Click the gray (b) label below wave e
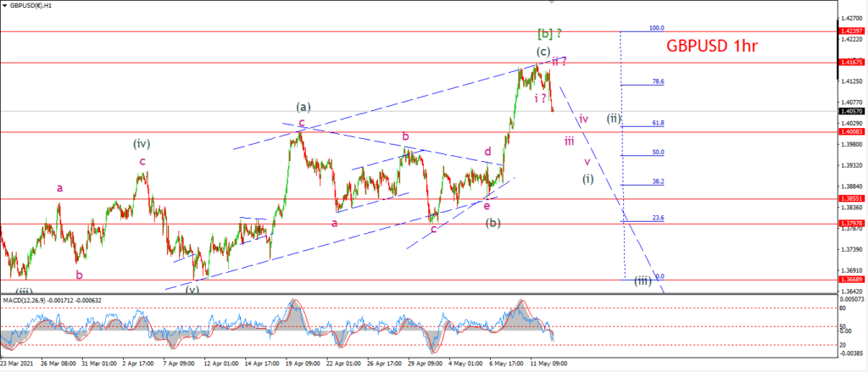Image resolution: width=868 pixels, height=372 pixels. point(493,223)
